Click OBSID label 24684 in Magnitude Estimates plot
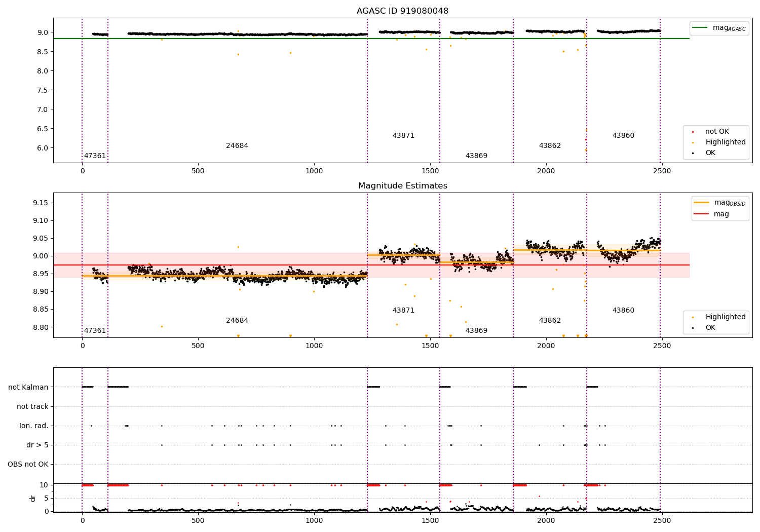 [x=237, y=321]
